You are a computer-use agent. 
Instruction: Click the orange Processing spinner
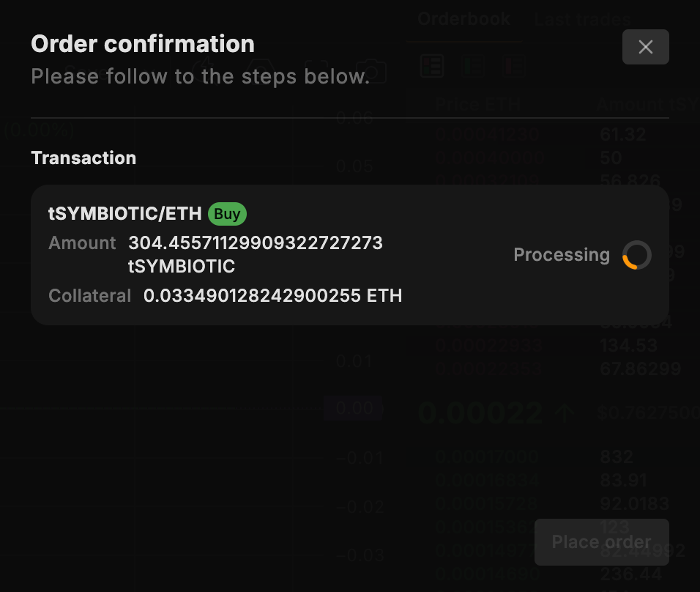(636, 255)
